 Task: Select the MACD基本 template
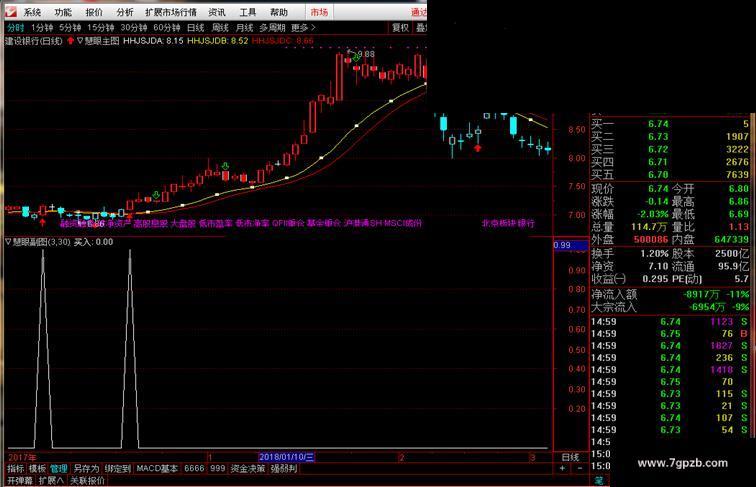157,468
